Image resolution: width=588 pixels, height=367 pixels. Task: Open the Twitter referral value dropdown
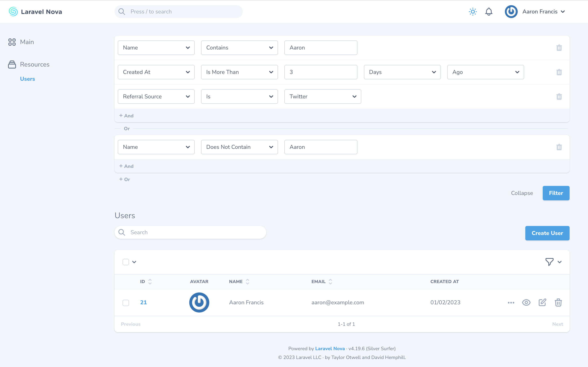click(322, 97)
